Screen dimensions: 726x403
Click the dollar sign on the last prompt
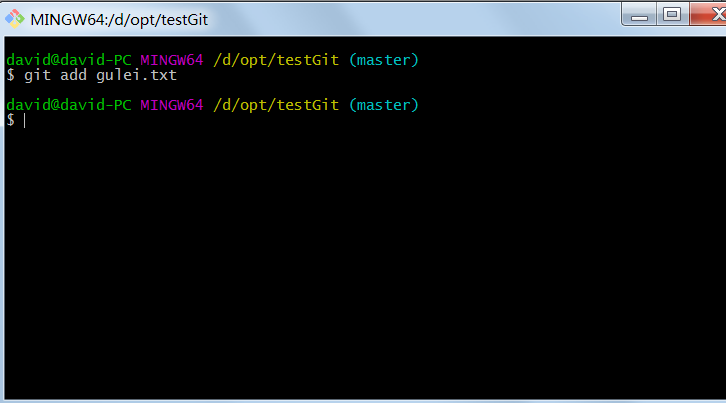(10, 120)
